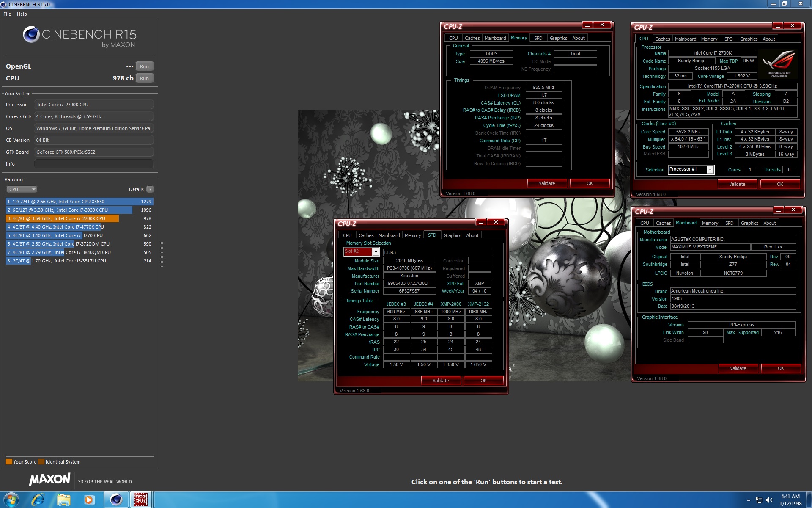
Task: Open Memory tab in SPD CPU-Z window
Action: [x=412, y=235]
